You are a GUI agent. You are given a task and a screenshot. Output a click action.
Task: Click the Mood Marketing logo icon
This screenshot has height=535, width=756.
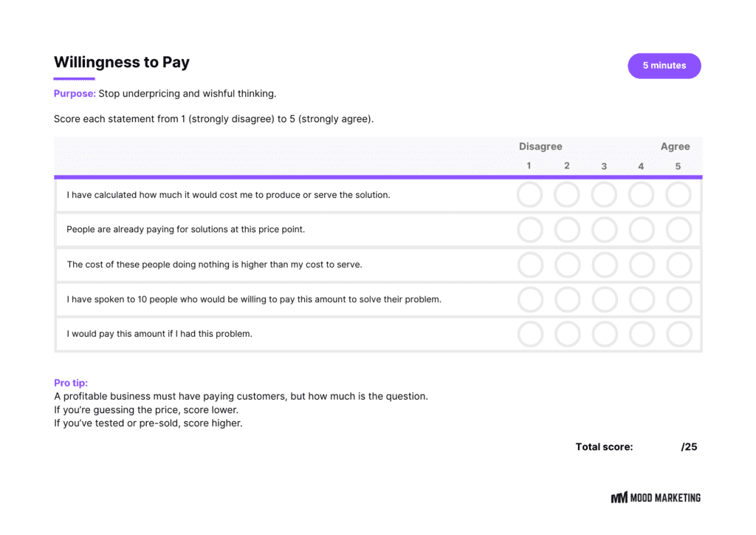pyautogui.click(x=619, y=498)
